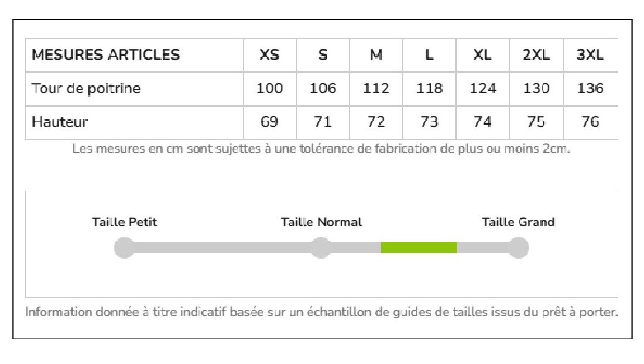Select the S size column header
Viewport: 644px width, 364px height.
(x=323, y=55)
